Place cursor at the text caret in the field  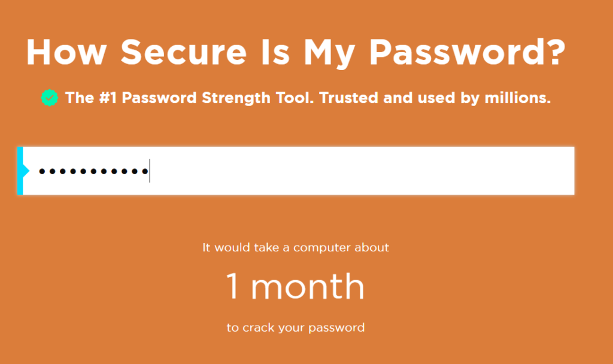click(150, 171)
